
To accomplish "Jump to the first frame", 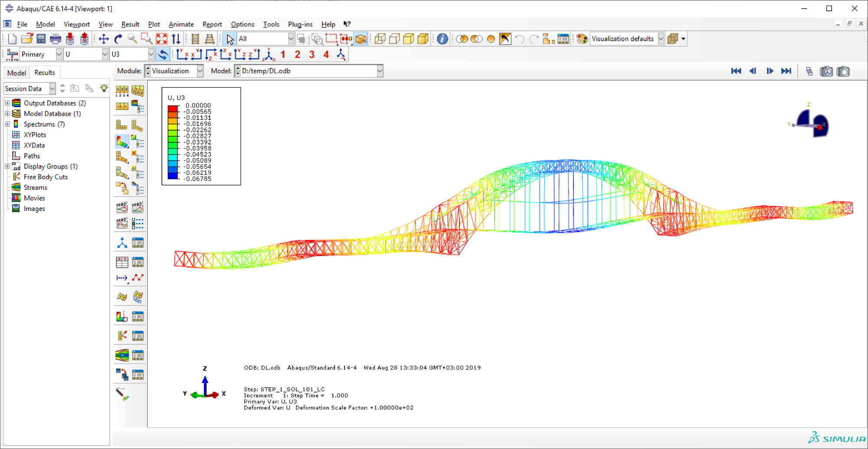I will [736, 71].
